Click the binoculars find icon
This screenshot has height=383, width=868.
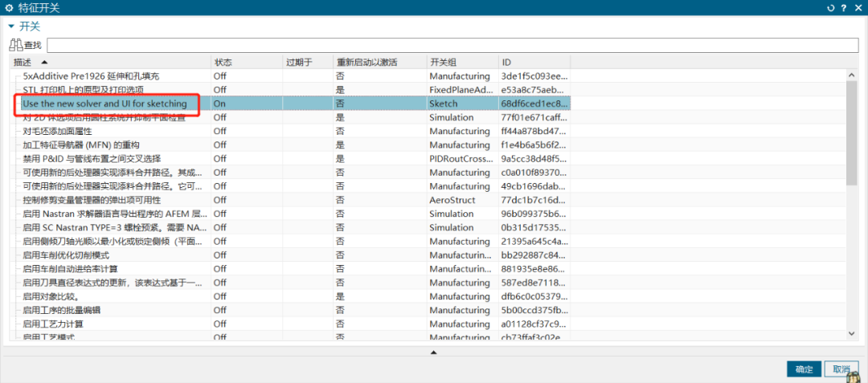(x=16, y=45)
